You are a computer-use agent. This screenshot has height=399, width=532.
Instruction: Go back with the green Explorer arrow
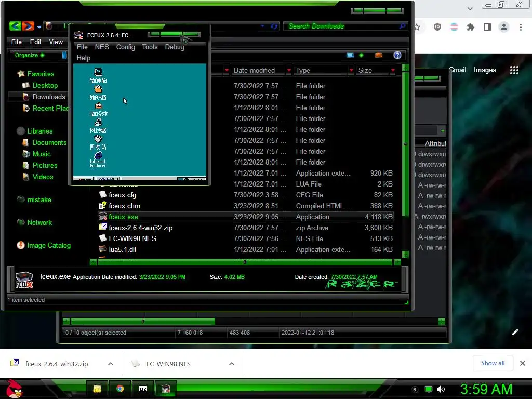[15, 26]
